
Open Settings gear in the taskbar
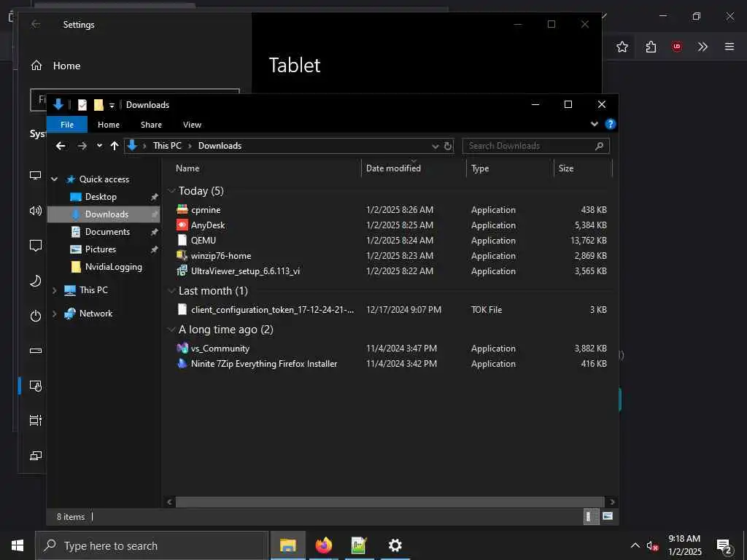(x=395, y=545)
